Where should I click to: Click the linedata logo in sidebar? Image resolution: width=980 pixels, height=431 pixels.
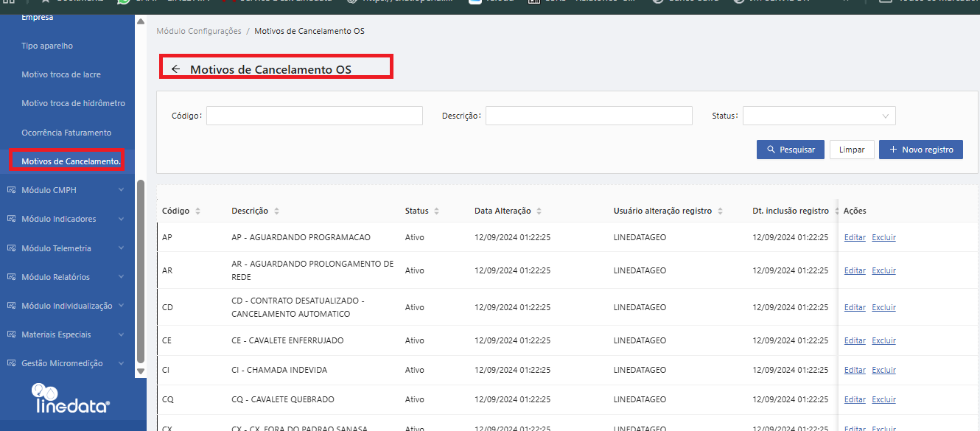point(71,399)
